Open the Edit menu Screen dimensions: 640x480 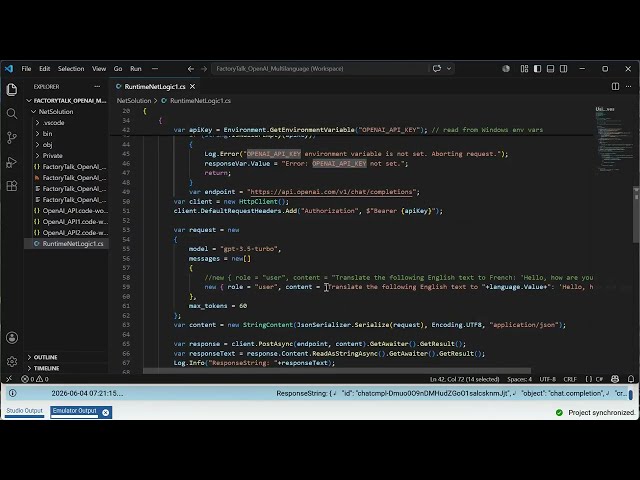(44, 69)
